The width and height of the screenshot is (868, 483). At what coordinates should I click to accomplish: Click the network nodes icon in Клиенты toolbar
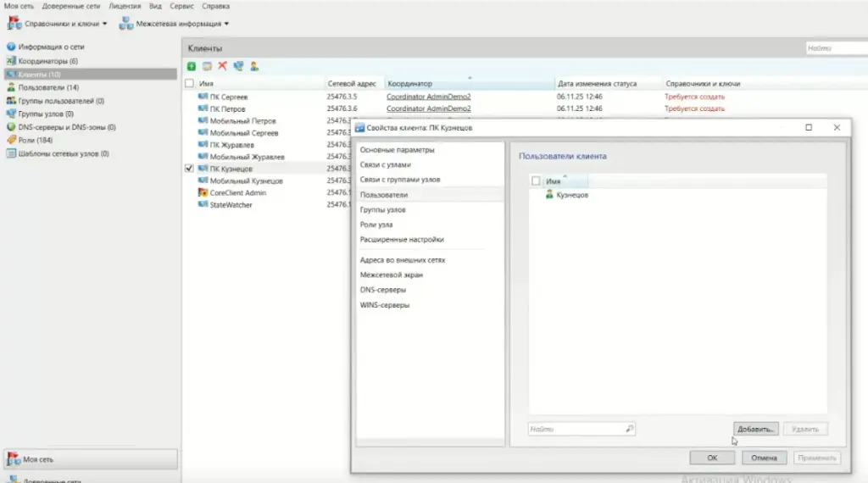click(x=238, y=66)
